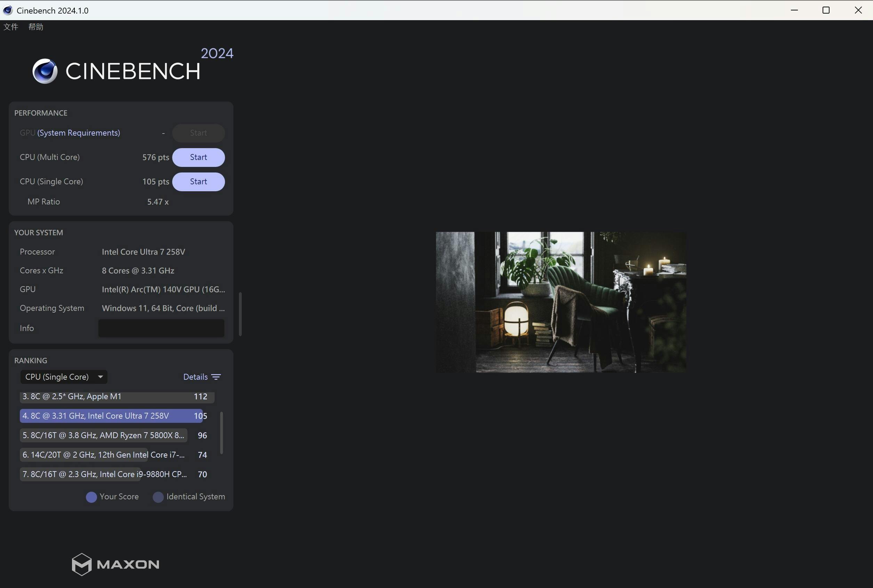The image size is (873, 588).
Task: Minimize the Cinebench window
Action: point(794,10)
